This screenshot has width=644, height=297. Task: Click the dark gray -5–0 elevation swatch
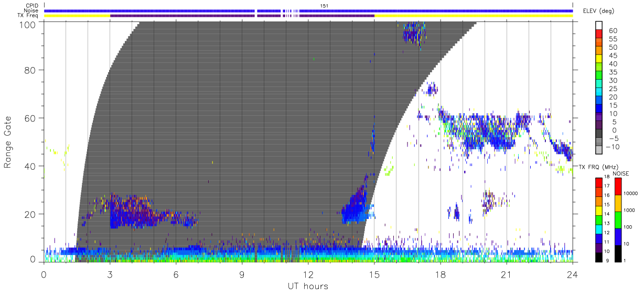point(599,134)
